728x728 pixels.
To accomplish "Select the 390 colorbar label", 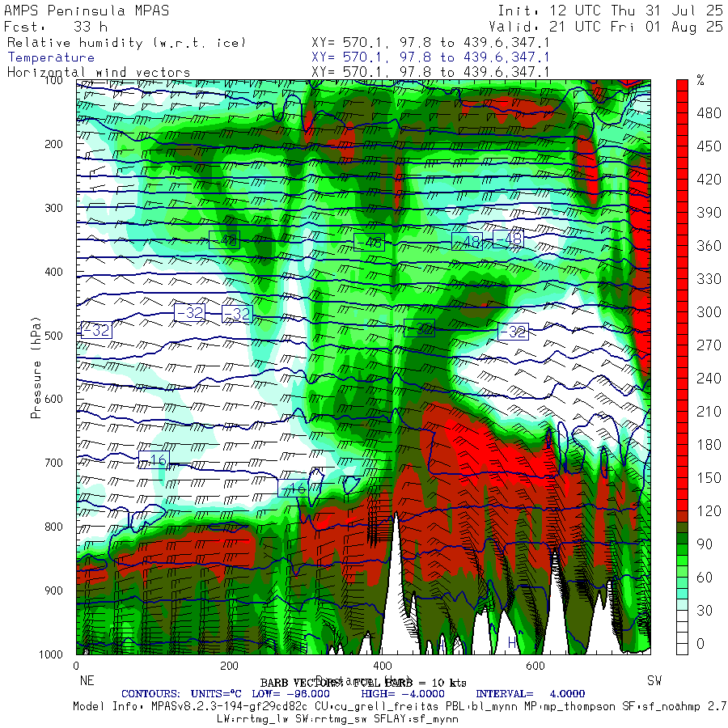I will pos(709,213).
